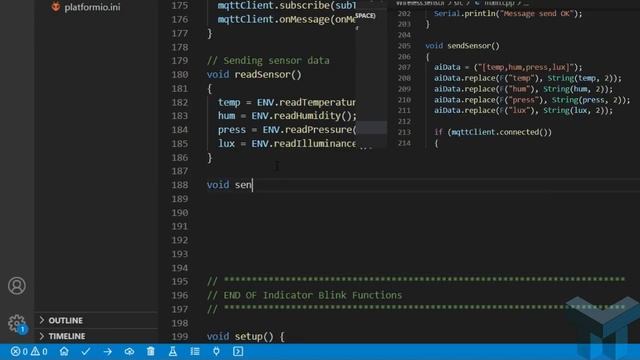Run PlatformIO Build checkmark icon
The image size is (640, 360).
tap(86, 351)
